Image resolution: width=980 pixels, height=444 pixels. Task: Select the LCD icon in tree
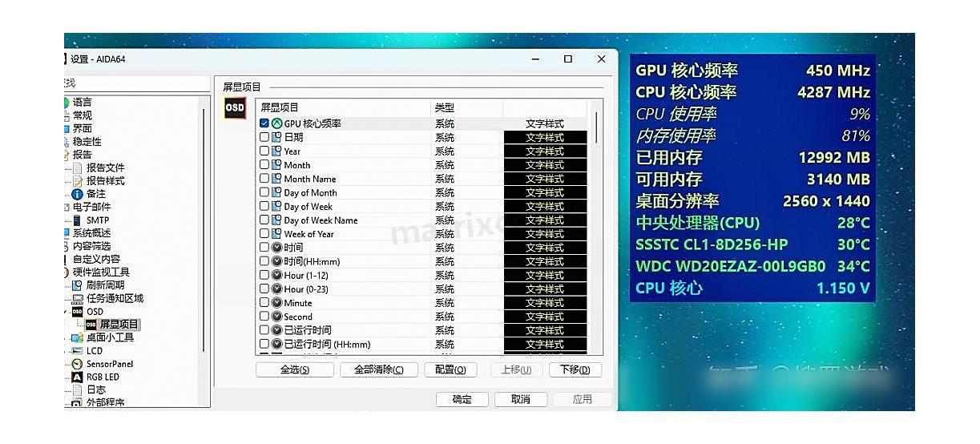(x=78, y=351)
